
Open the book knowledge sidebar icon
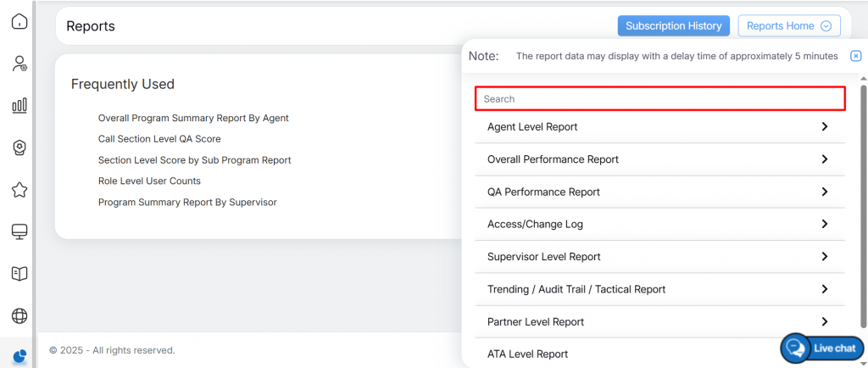point(19,273)
